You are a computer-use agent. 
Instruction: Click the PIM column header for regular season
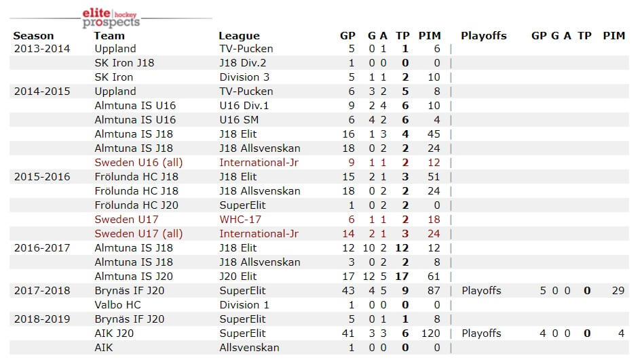(430, 35)
